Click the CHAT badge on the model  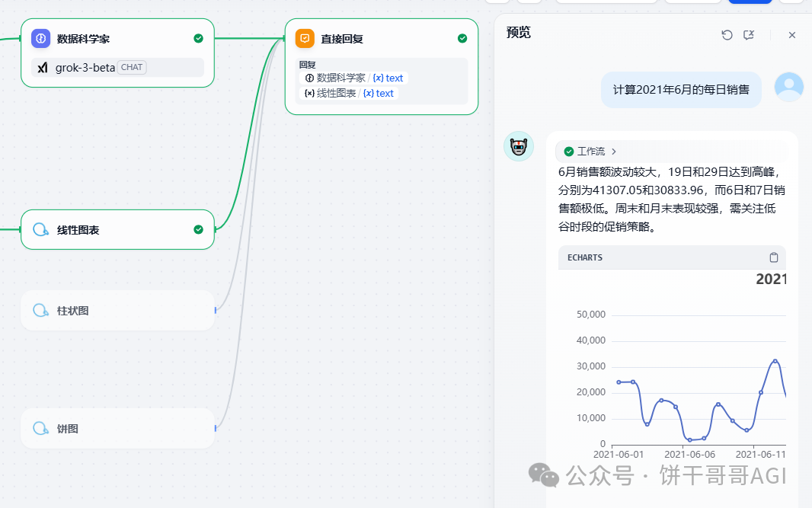tap(132, 67)
